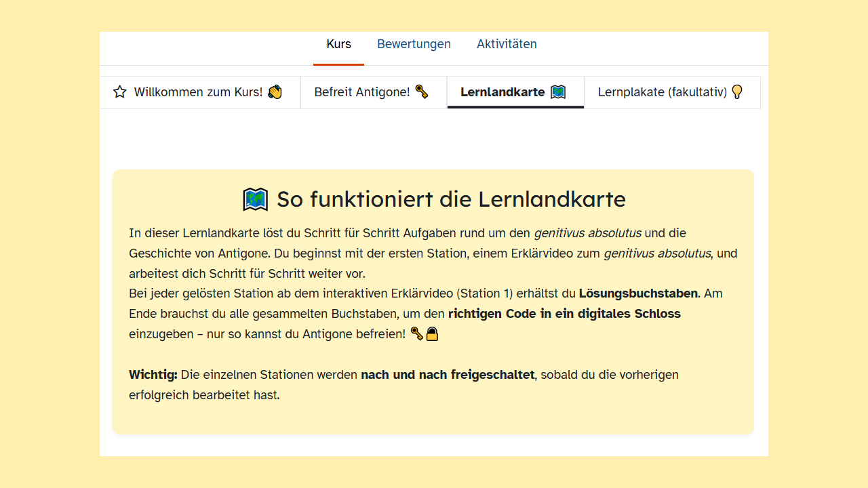Click the heading 'So funktioniert die Lernlandkarte'
The image size is (868, 488).
(451, 199)
